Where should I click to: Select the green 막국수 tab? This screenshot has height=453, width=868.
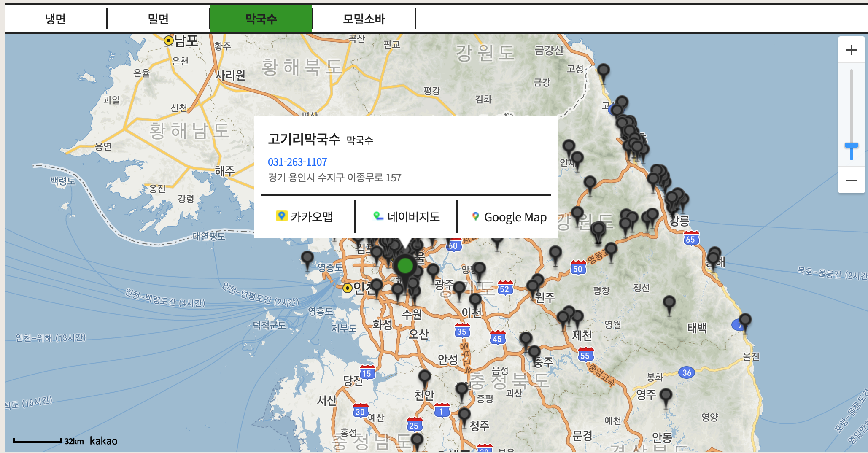tap(261, 19)
